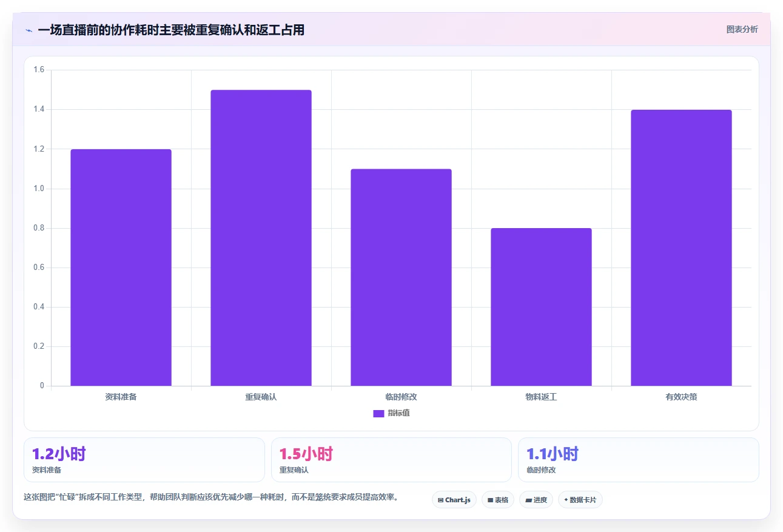Click the purple 指标值 legend swatch
Screen dimensions: 783x532
click(378, 414)
